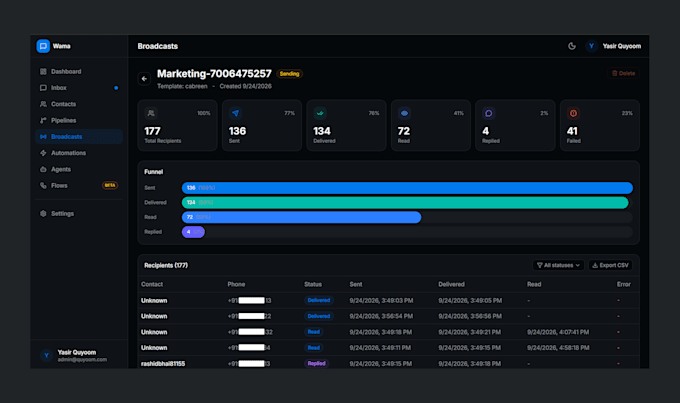680x403 pixels.
Task: Click the Agents icon in sidebar
Action: click(43, 169)
